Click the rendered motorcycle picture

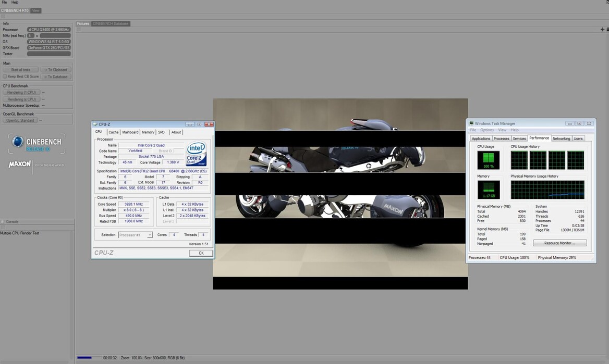(340, 194)
